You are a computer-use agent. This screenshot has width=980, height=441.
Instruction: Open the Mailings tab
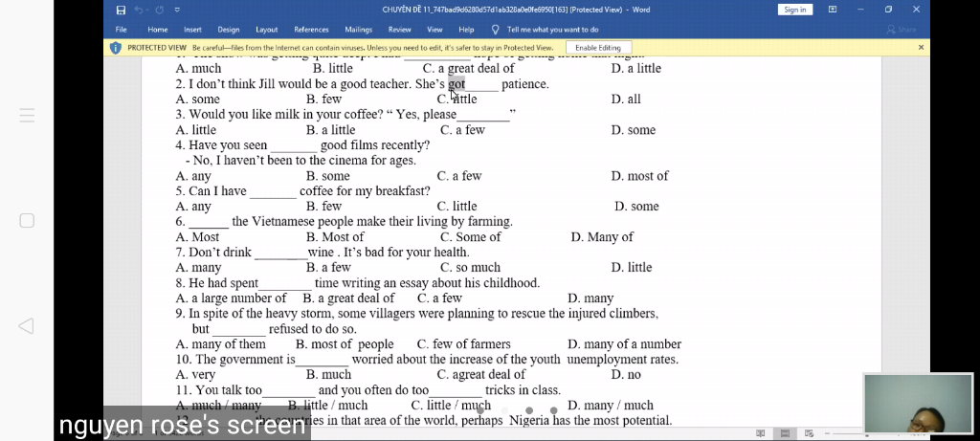(x=359, y=30)
